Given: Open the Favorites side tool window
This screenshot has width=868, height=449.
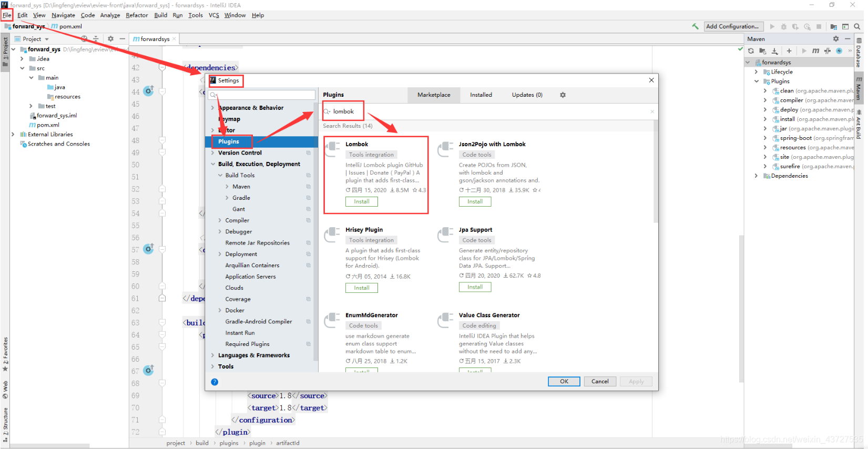Looking at the screenshot, I should 5,354.
